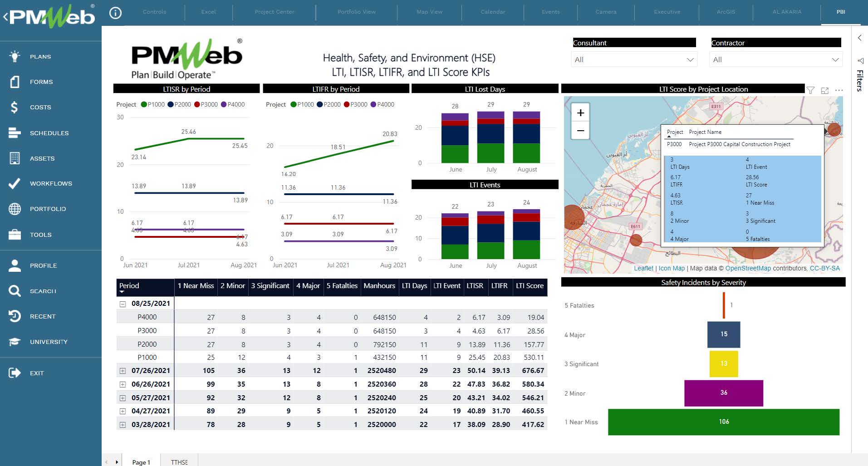Switch to the ArcGIS tab
Screen dimensions: 868x466
pos(726,12)
